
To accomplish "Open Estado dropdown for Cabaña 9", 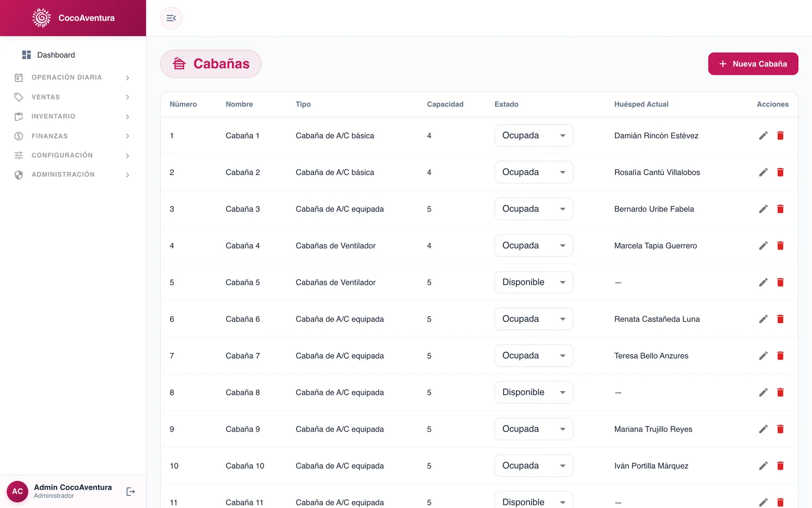I will pos(534,429).
